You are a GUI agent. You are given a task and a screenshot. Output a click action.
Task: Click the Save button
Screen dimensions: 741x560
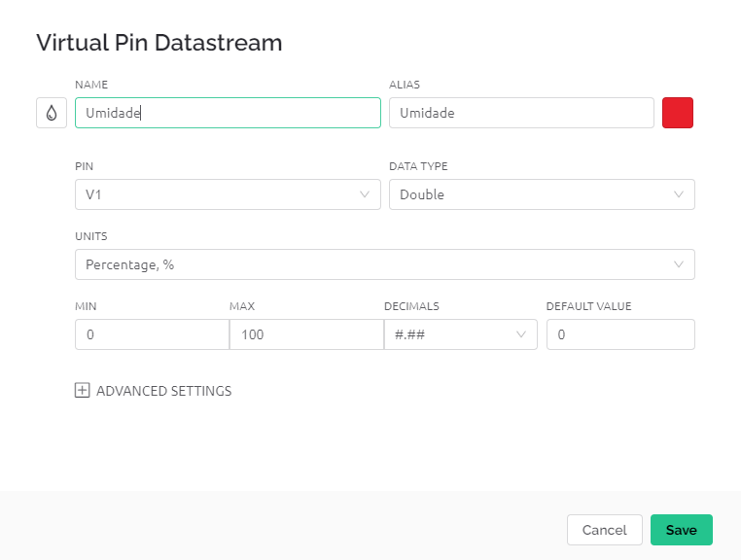pyautogui.click(x=682, y=530)
